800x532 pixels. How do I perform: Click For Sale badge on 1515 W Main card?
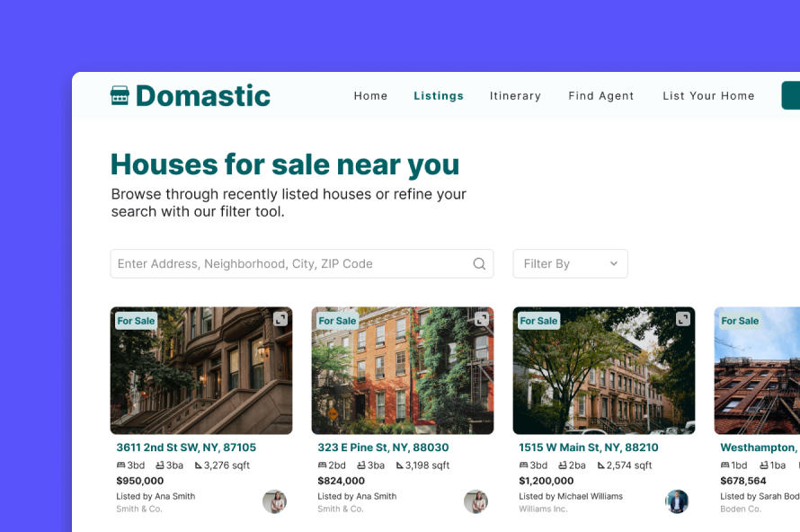[x=538, y=321]
